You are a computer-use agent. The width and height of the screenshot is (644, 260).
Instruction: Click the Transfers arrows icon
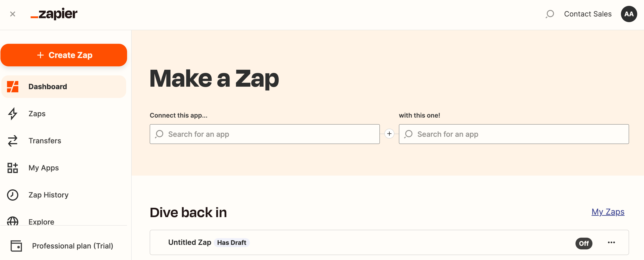click(12, 141)
